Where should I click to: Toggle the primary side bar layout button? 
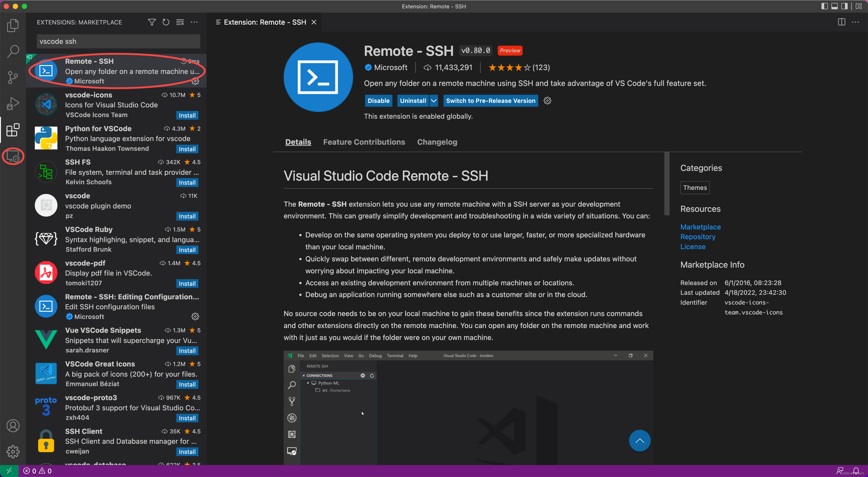click(824, 6)
